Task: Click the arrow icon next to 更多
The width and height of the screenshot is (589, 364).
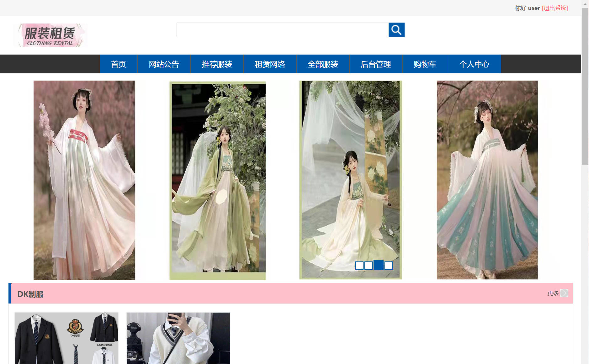Action: click(x=565, y=293)
